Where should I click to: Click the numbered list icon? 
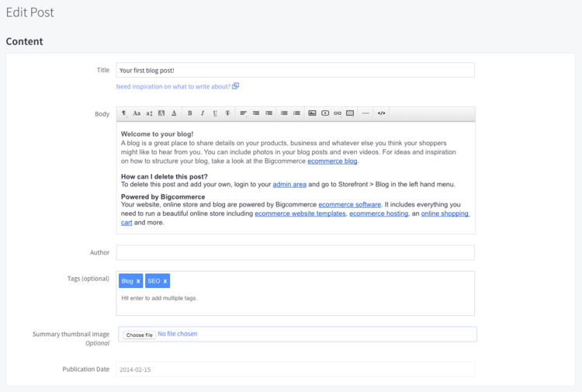[296, 113]
